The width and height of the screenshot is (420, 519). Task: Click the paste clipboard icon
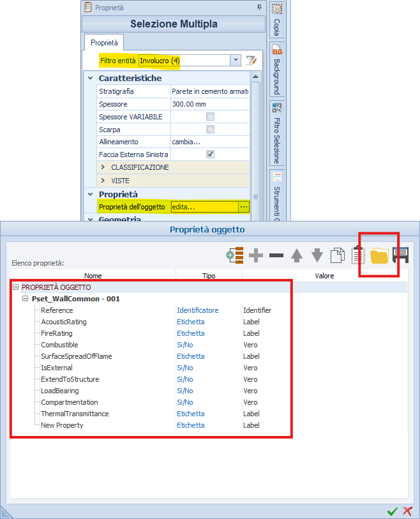tap(358, 255)
